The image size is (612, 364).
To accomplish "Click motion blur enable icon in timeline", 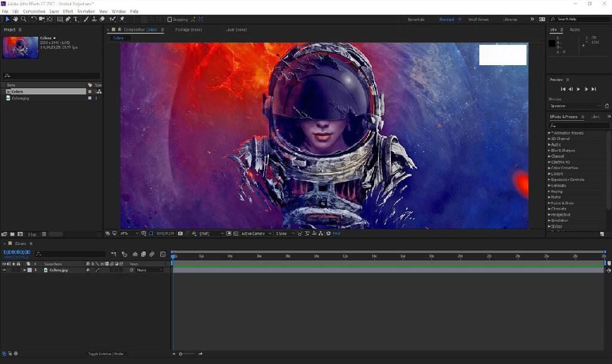I will tap(152, 254).
